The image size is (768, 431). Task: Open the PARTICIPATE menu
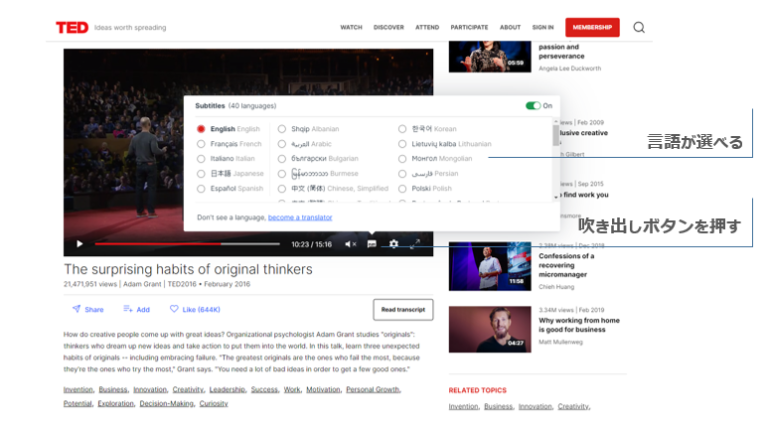469,27
